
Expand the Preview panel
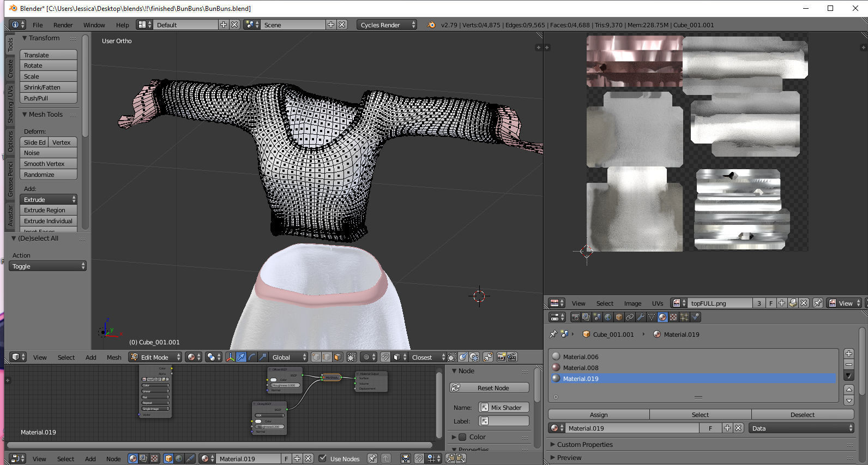tap(569, 458)
